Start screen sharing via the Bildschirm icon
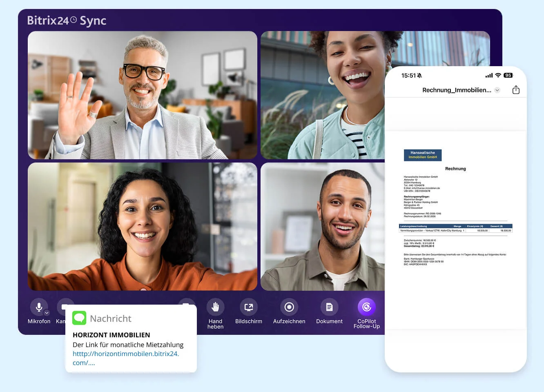This screenshot has height=392, width=544. [248, 307]
